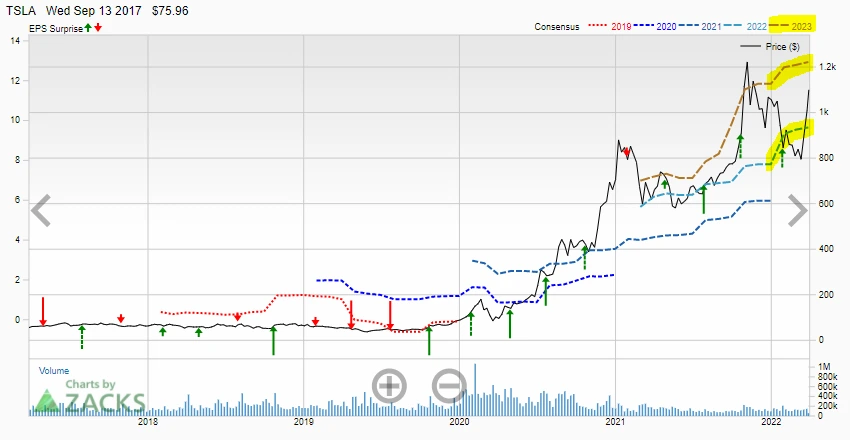850x440 pixels.
Task: Click the 200 value on the price axis
Action: pyautogui.click(x=827, y=294)
